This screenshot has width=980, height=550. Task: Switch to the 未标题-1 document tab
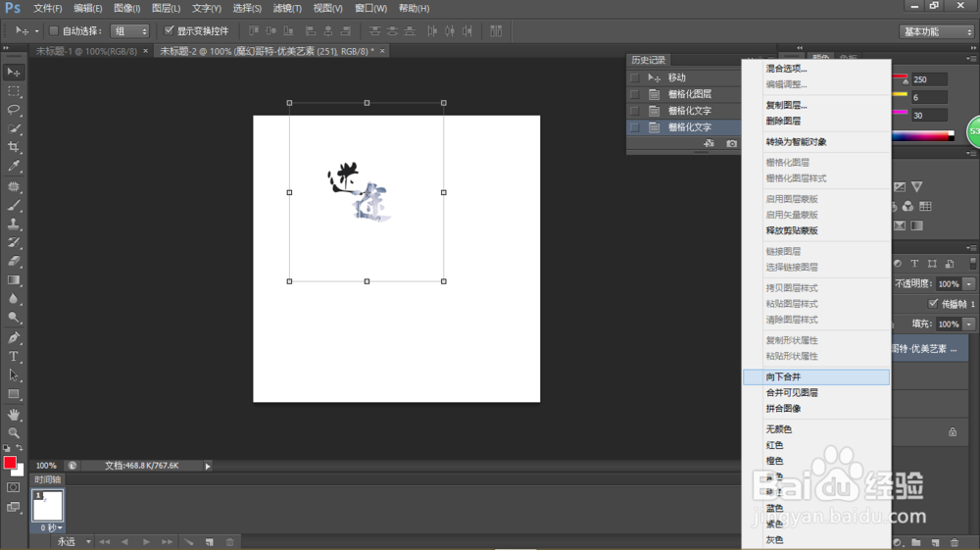click(x=86, y=51)
